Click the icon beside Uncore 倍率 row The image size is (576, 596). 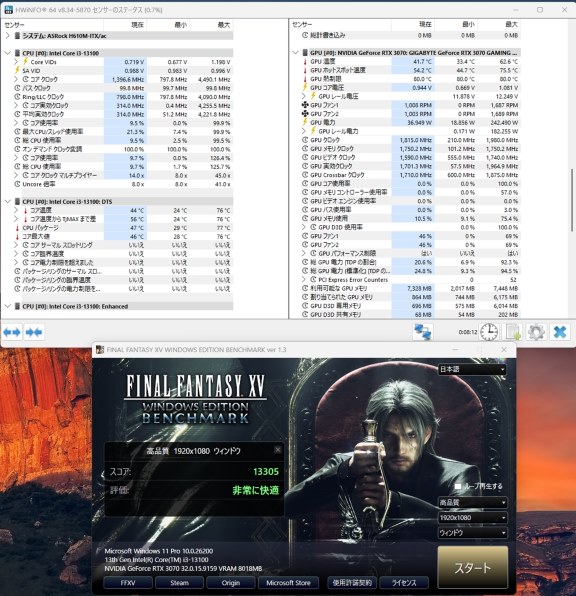17,184
